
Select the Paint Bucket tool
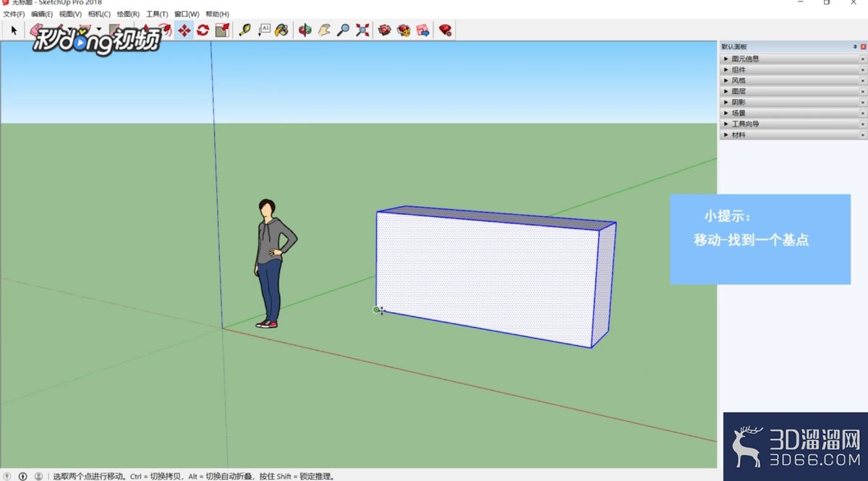point(282,30)
